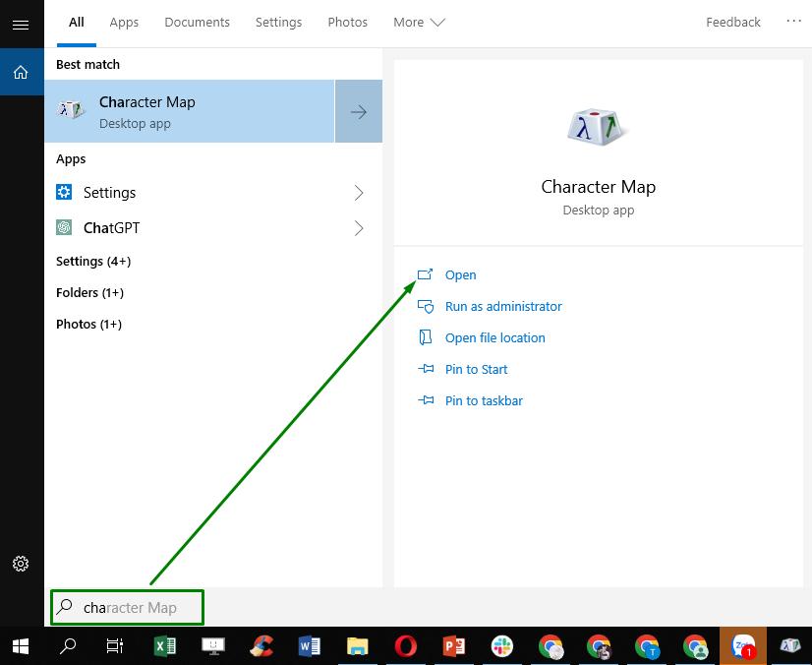Open the Windows Start button
This screenshot has width=812, height=665.
pyautogui.click(x=21, y=646)
